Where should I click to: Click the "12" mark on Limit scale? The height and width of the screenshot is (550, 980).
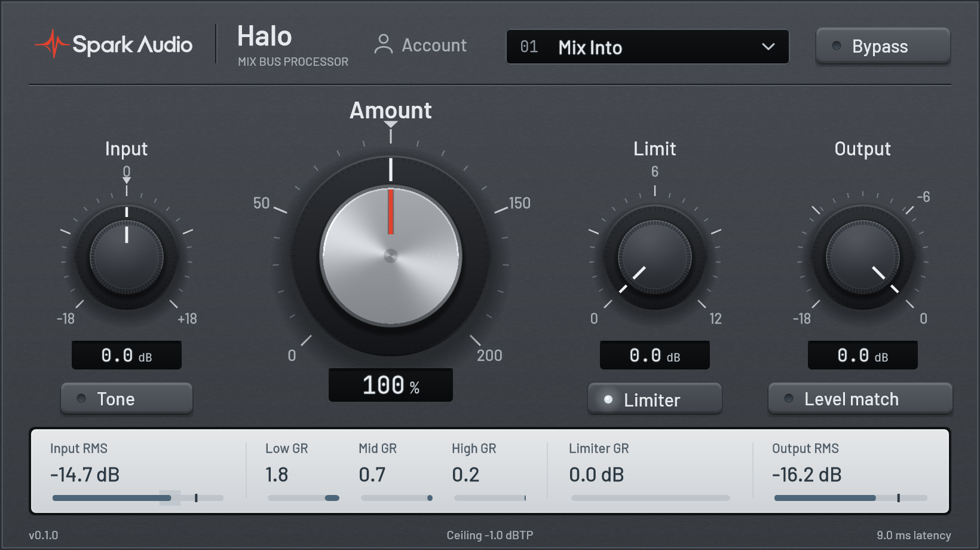point(715,319)
